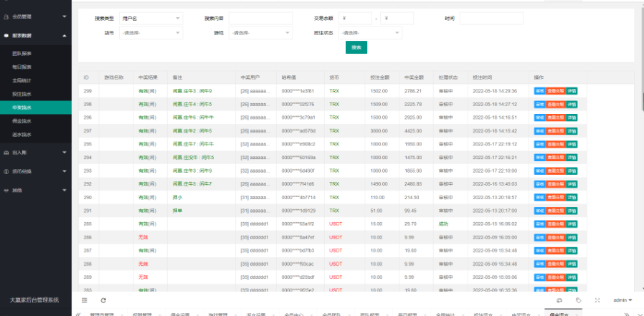Viewport: 644px width, 316px height.
Task: Expand the 会员管理 sidebar section
Action: click(36, 16)
